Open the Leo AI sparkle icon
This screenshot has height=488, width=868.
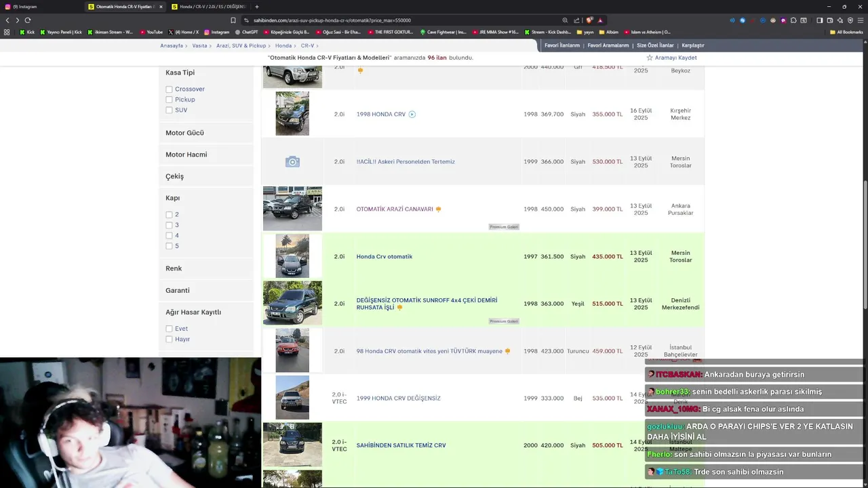coord(840,20)
